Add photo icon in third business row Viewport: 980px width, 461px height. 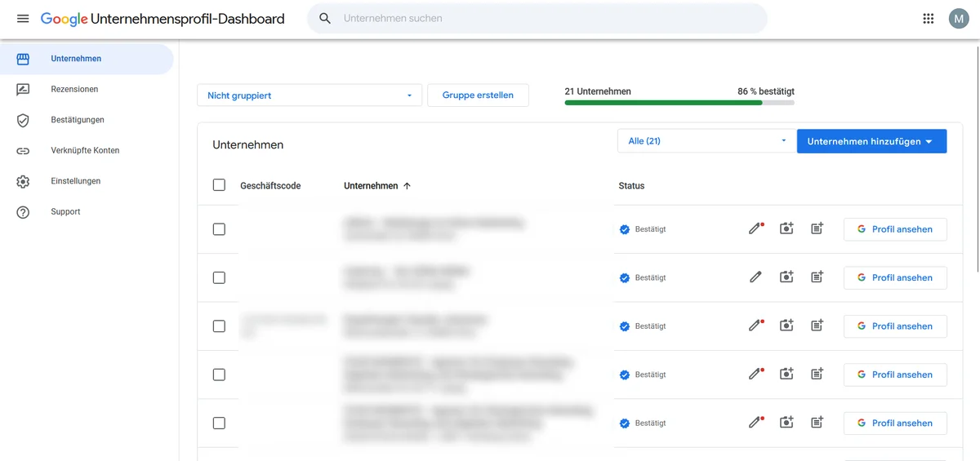tap(786, 326)
